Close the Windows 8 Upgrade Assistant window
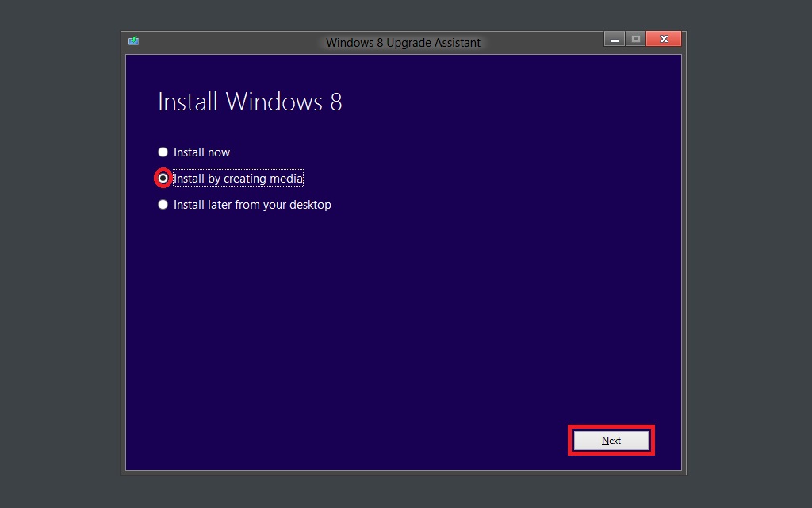This screenshot has height=508, width=812. coord(663,39)
